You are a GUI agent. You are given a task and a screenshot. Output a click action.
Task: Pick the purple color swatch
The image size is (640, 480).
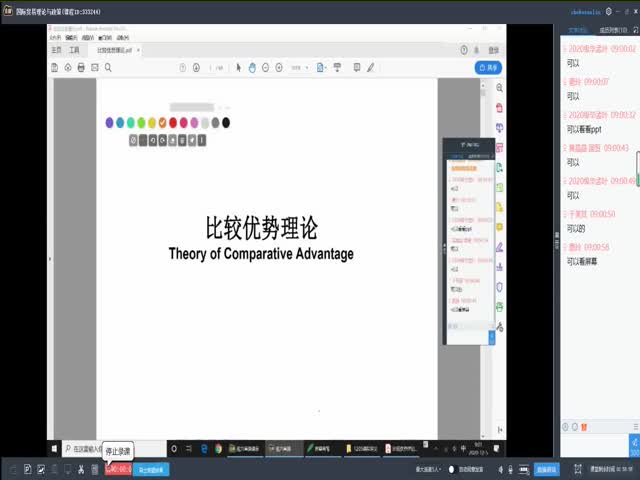pyautogui.click(x=109, y=122)
